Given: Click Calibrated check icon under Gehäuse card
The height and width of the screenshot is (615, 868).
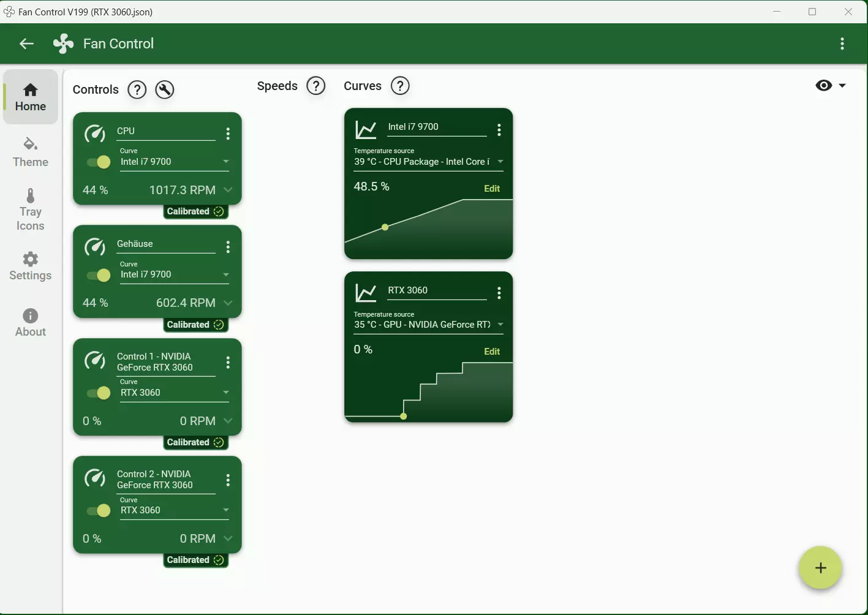Looking at the screenshot, I should [219, 325].
